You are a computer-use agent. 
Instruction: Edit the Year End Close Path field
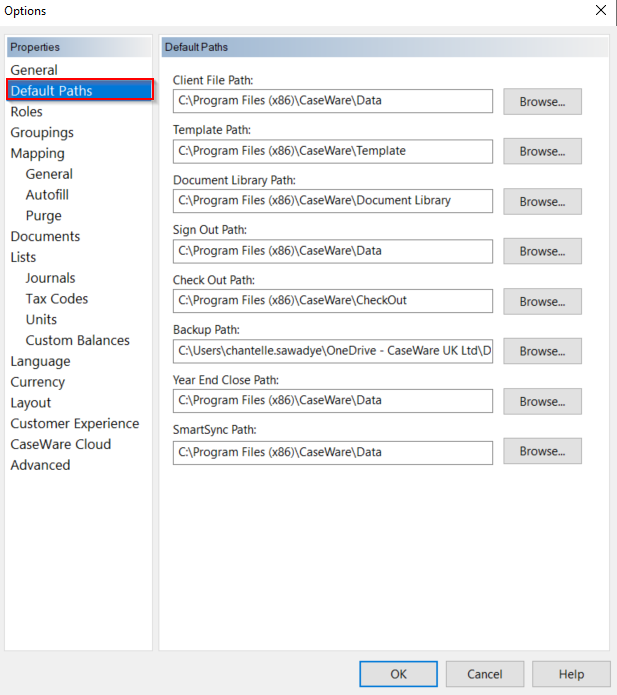pyautogui.click(x=333, y=401)
